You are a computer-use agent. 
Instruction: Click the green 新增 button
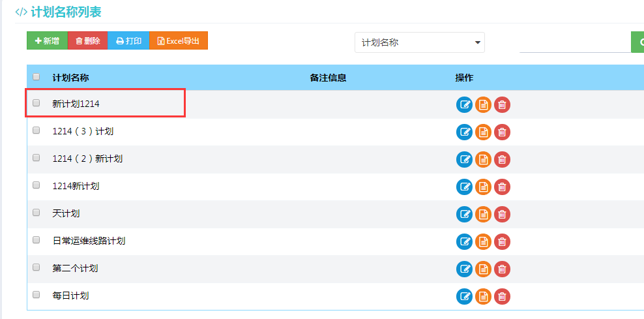coord(47,40)
